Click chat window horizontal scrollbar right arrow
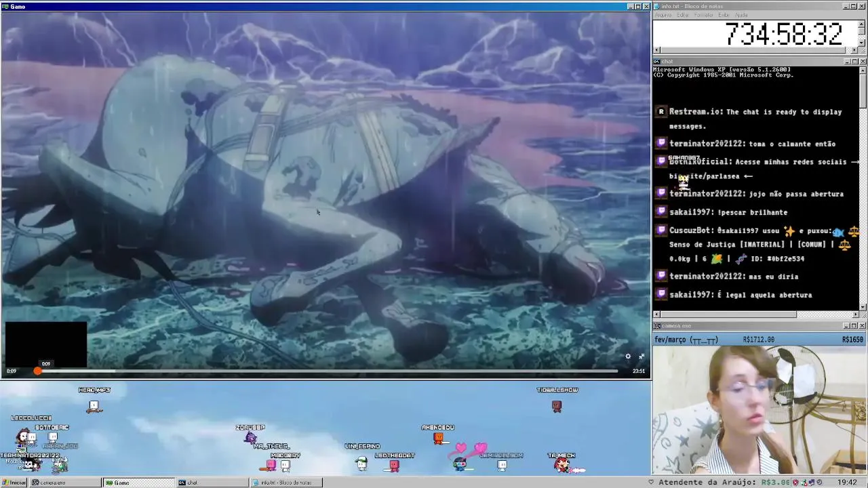868x488 pixels. (x=855, y=314)
